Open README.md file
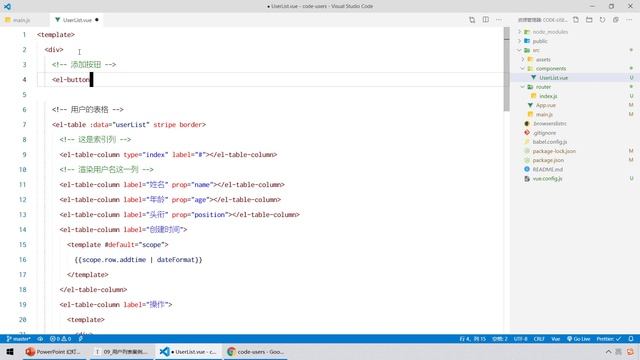This screenshot has width=640, height=360. tap(547, 169)
